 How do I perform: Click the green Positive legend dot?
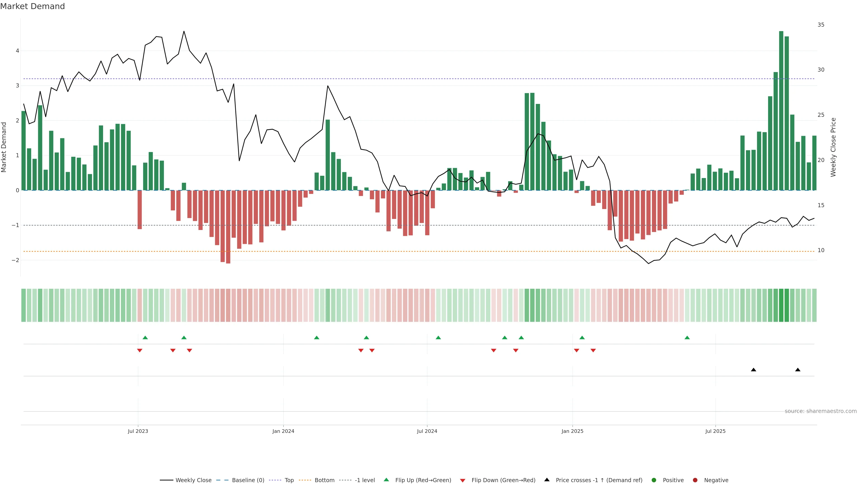pyautogui.click(x=654, y=480)
